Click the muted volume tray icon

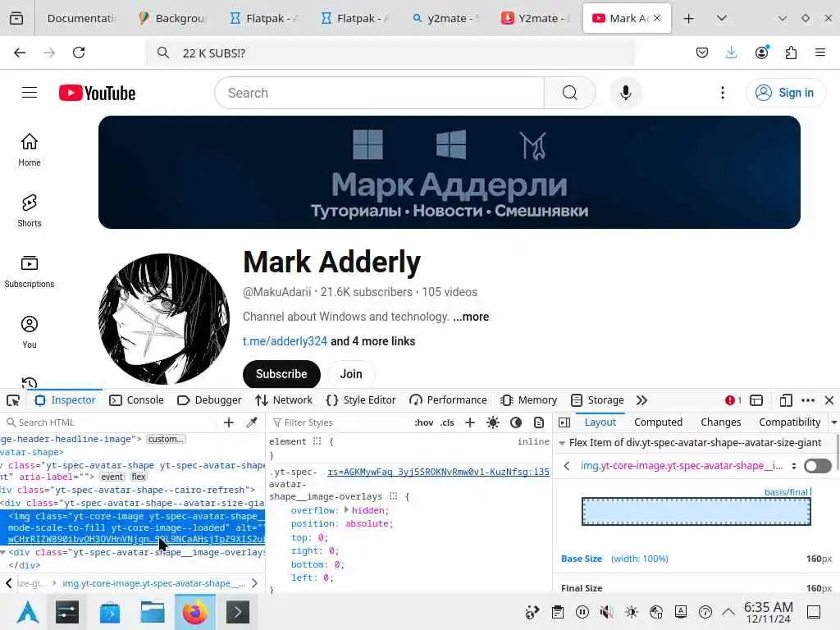606,612
